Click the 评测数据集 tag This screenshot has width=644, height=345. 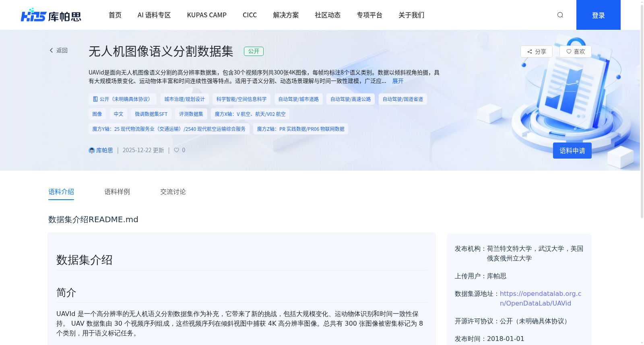click(191, 114)
